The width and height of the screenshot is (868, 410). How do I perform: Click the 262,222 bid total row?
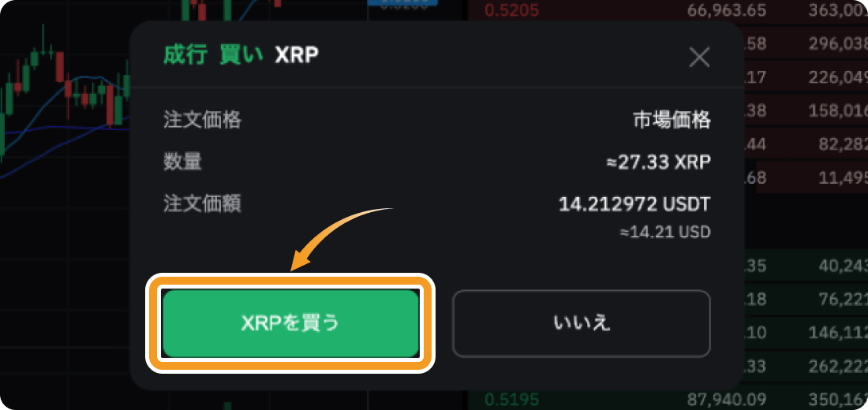pos(838,367)
